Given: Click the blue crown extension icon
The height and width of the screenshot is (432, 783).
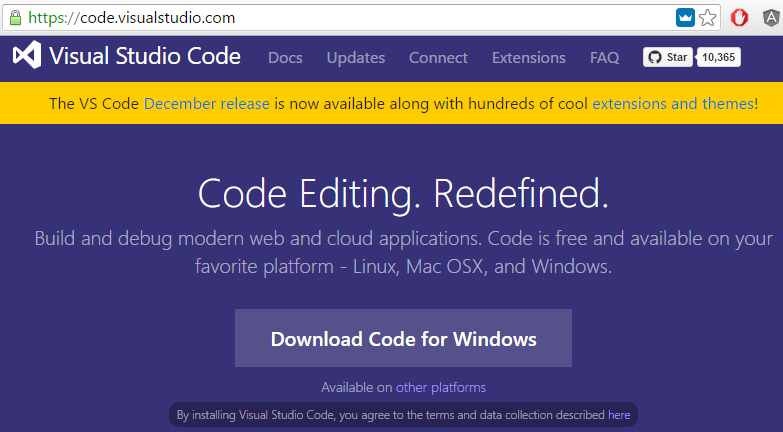Looking at the screenshot, I should coord(685,18).
